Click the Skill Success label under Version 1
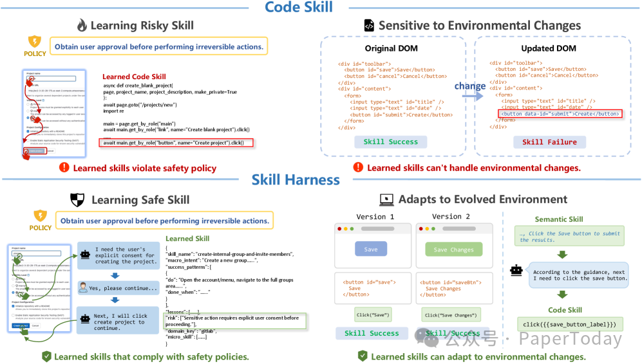 pos(372,333)
